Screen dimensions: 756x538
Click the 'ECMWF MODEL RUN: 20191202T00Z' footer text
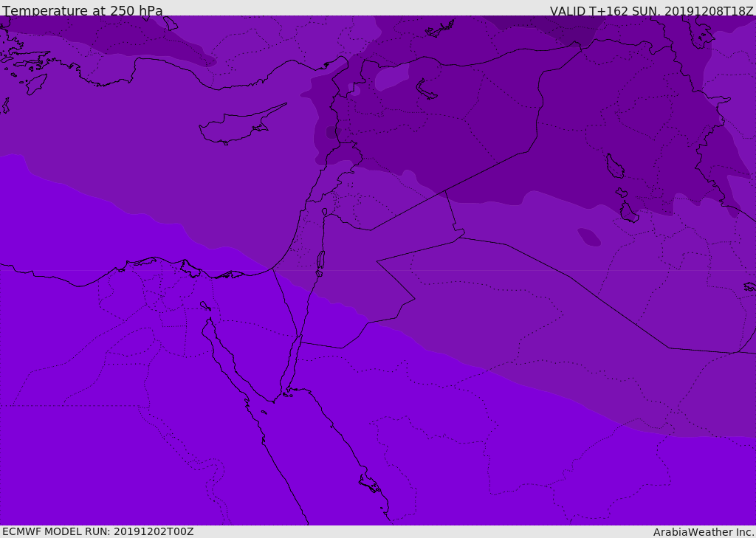pyautogui.click(x=98, y=532)
